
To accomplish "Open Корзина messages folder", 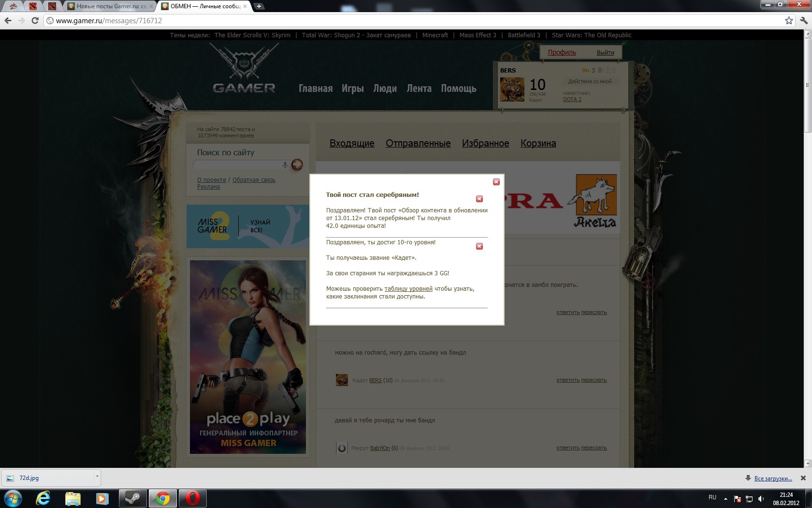I will (538, 143).
